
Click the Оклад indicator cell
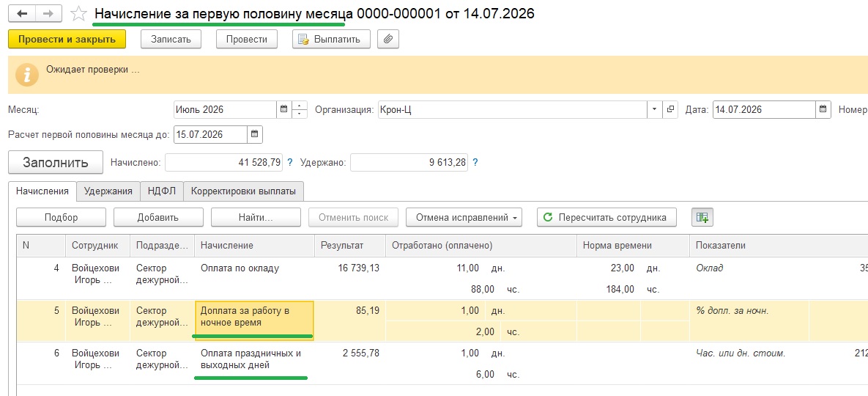click(710, 268)
